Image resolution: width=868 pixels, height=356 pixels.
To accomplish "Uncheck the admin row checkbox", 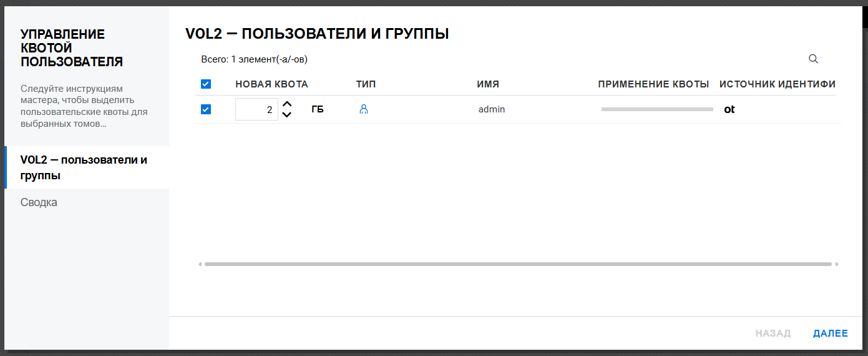I will [x=206, y=109].
